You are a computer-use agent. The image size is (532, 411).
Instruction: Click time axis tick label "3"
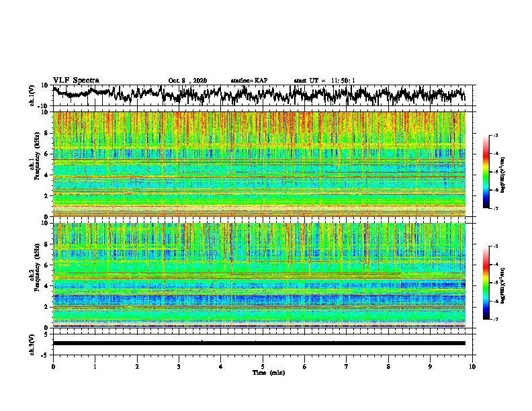coord(179,367)
